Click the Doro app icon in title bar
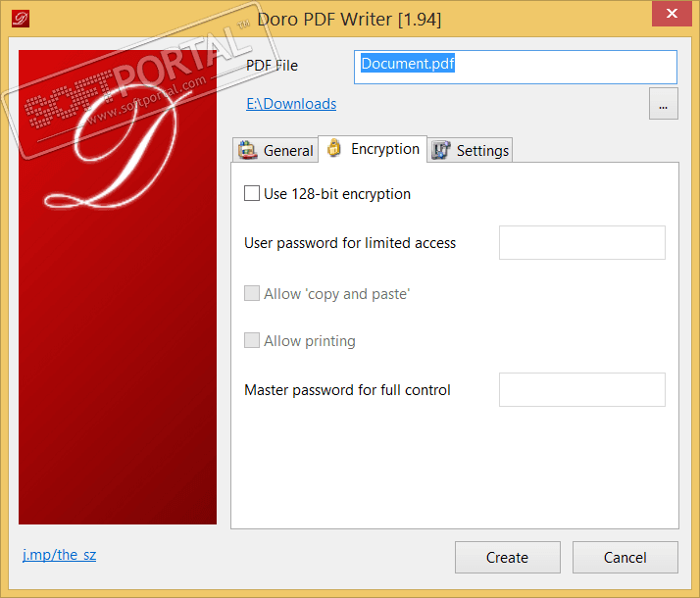Viewport: 700px width, 598px height. coord(21,19)
